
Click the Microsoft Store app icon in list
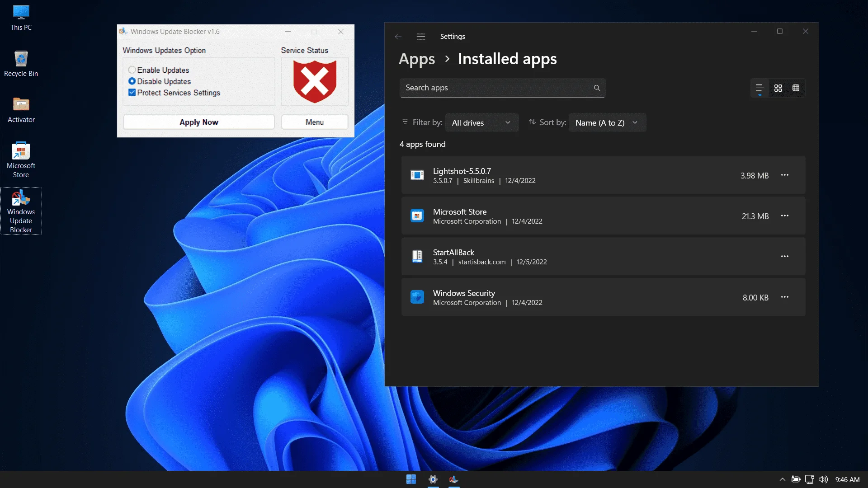coord(417,216)
